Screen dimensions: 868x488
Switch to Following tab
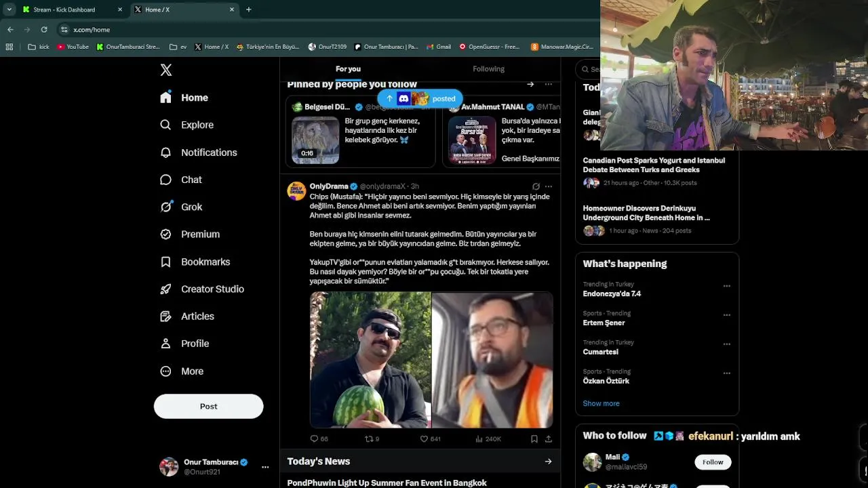point(488,69)
